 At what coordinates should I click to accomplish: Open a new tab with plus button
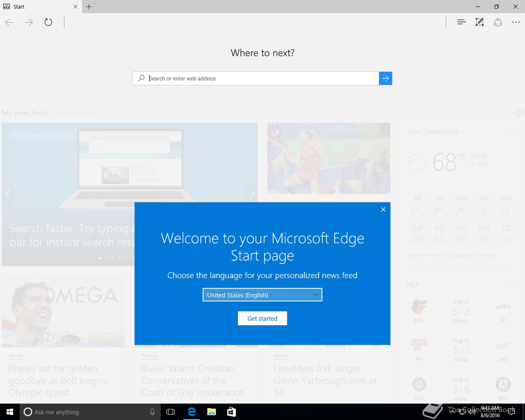pyautogui.click(x=89, y=7)
